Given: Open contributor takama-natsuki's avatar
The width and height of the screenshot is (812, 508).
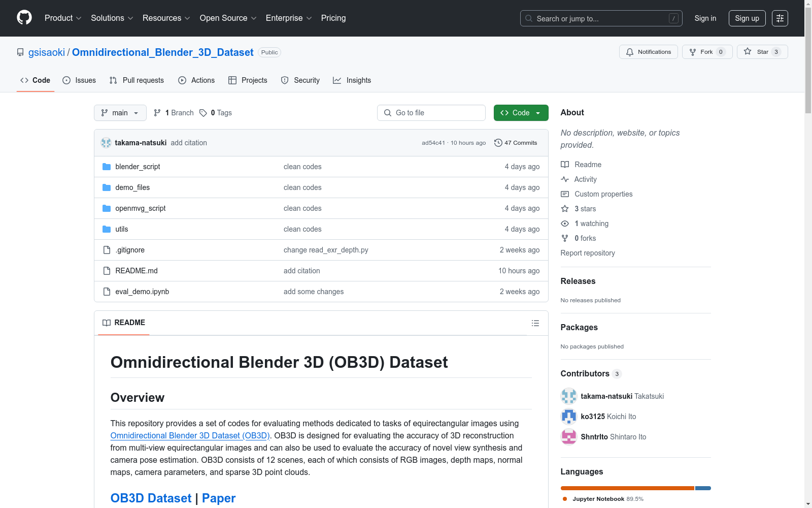Looking at the screenshot, I should point(569,396).
